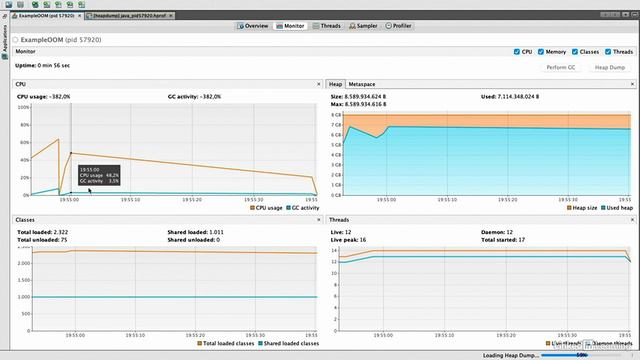Screen dimensions: 640x360
Task: Click the CPU panel title label
Action: click(x=20, y=84)
